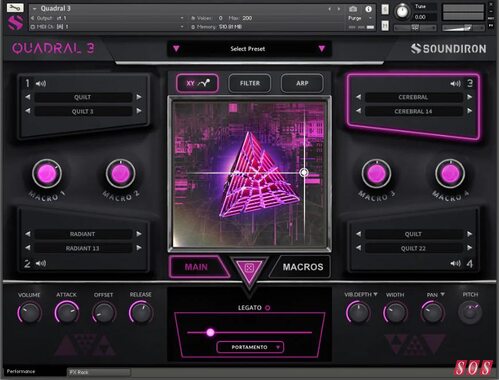Click the CEREBRAL 14 sound name field
This screenshot has height=380, width=499.
tap(413, 111)
